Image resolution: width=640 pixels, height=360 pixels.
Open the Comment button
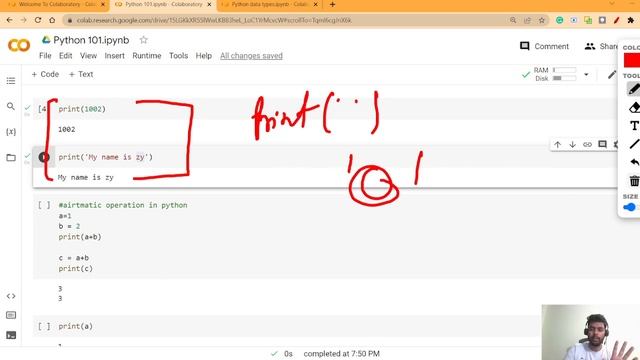[544, 46]
